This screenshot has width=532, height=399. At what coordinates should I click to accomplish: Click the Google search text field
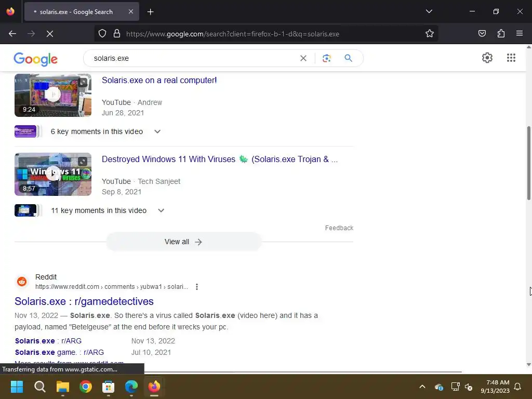[193, 58]
